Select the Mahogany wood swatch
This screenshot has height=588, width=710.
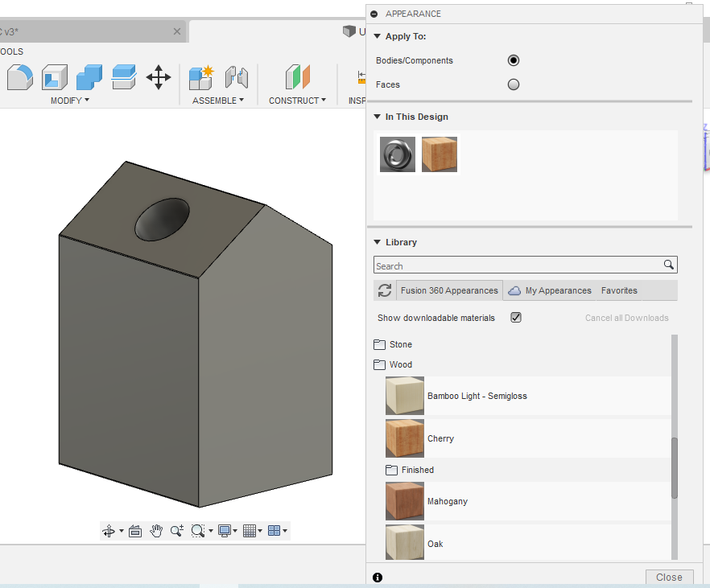[x=404, y=501]
